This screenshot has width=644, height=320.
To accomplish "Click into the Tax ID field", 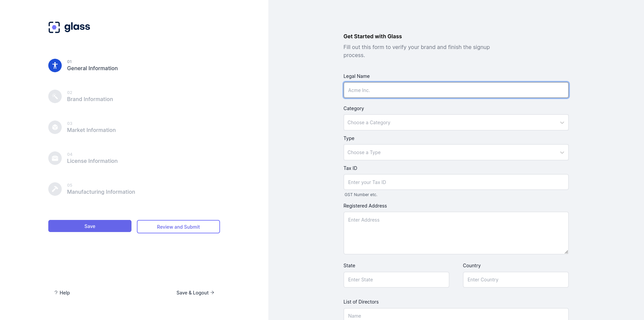I will click(456, 182).
